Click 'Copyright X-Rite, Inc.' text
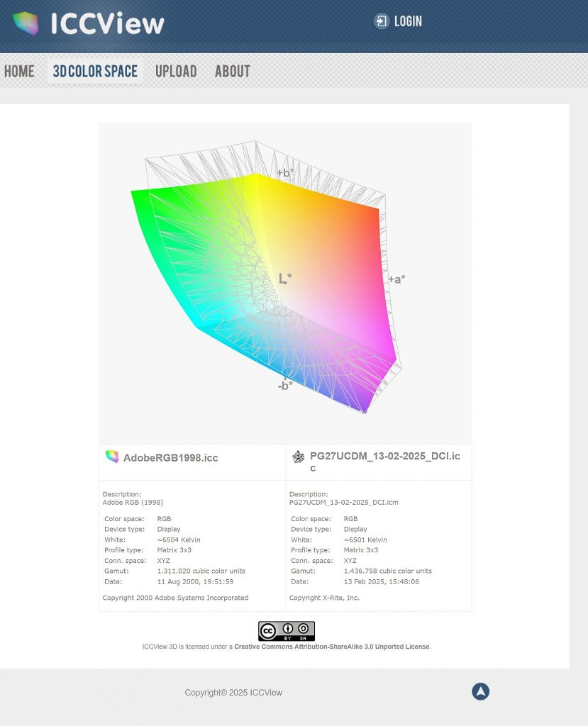Image resolution: width=588 pixels, height=726 pixels. [x=324, y=598]
